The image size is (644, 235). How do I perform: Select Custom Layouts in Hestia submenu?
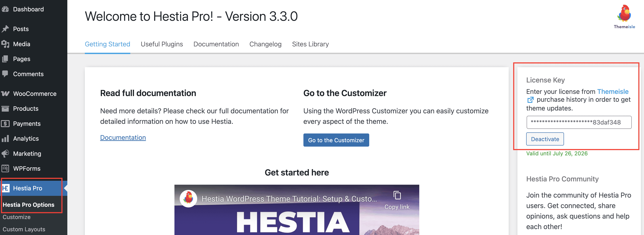point(24,229)
